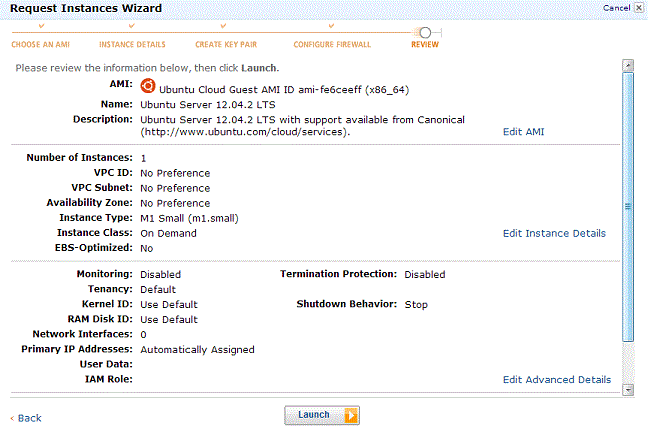
Task: Click the On Demand instance class value
Action: click(168, 233)
